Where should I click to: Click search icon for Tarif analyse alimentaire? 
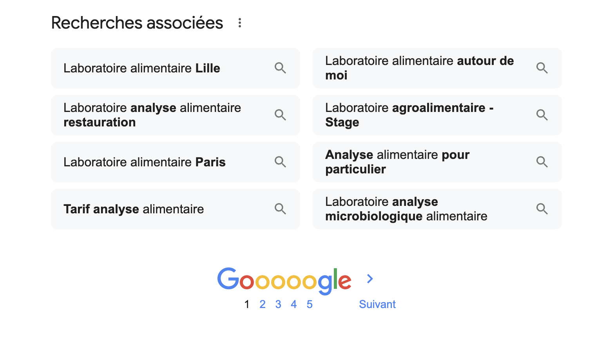click(x=280, y=209)
